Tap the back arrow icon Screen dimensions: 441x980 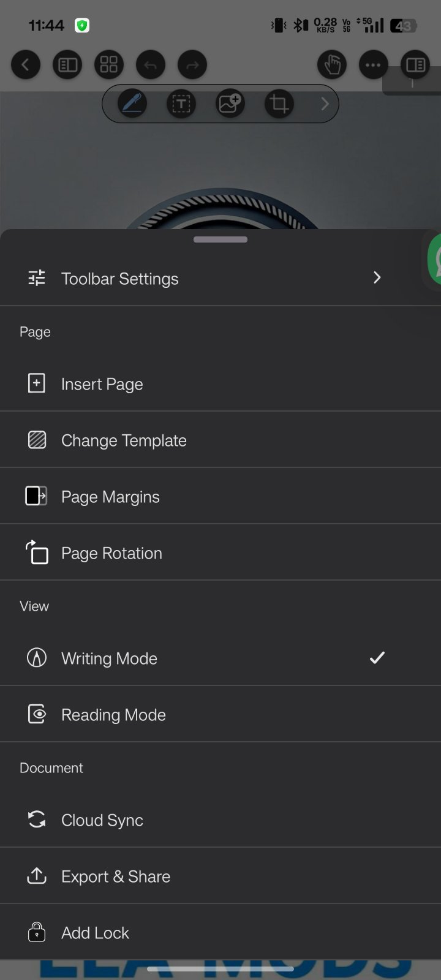click(26, 65)
